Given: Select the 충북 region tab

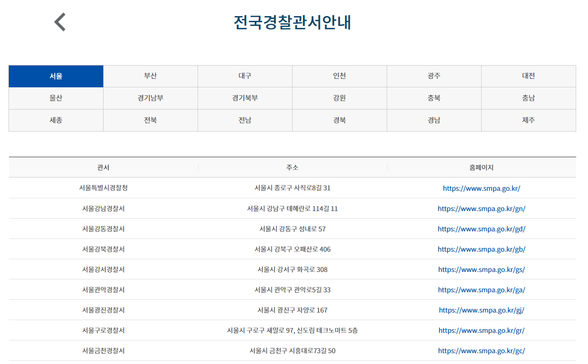Looking at the screenshot, I should coord(434,98).
